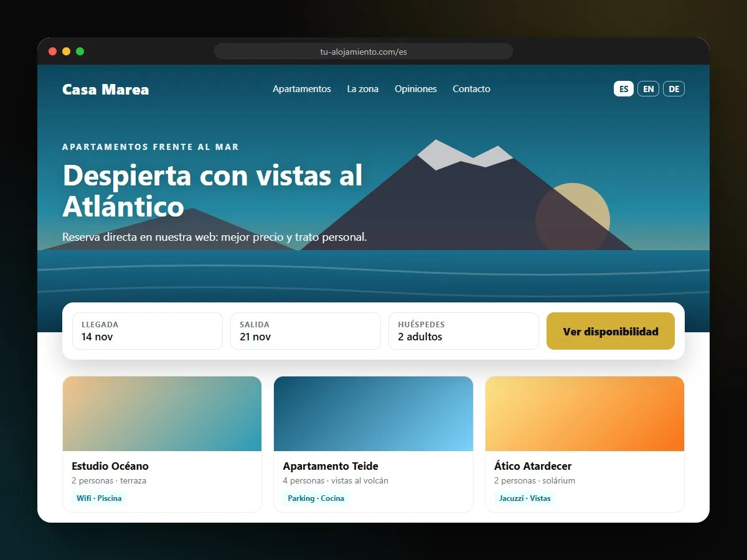Click the Jacuzzi · Vistas tag

525,498
